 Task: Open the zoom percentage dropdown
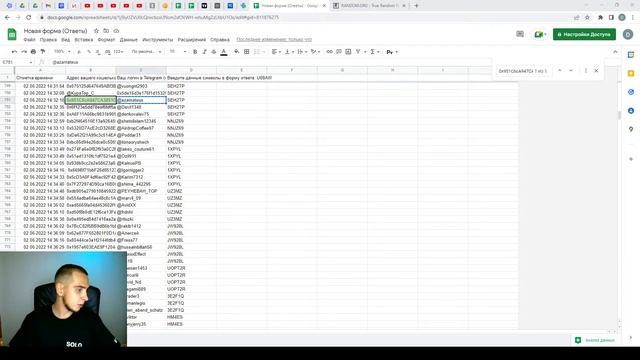(62, 52)
